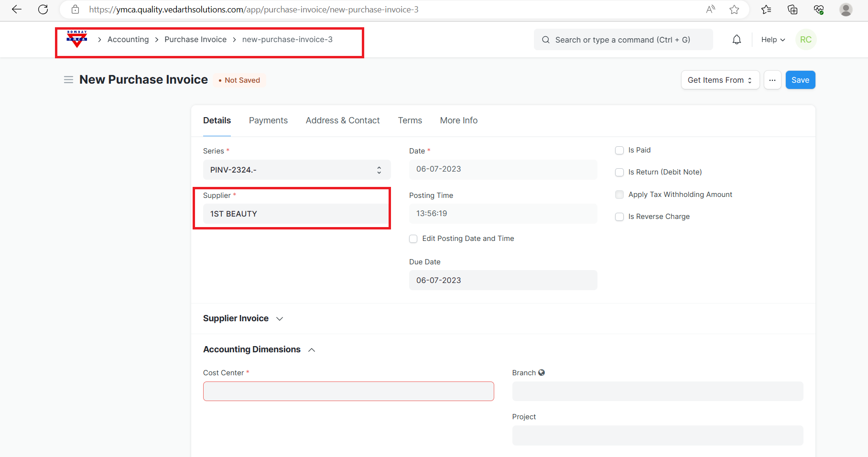The height and width of the screenshot is (457, 868).
Task: Enable the Is Paid checkbox
Action: pyautogui.click(x=619, y=151)
